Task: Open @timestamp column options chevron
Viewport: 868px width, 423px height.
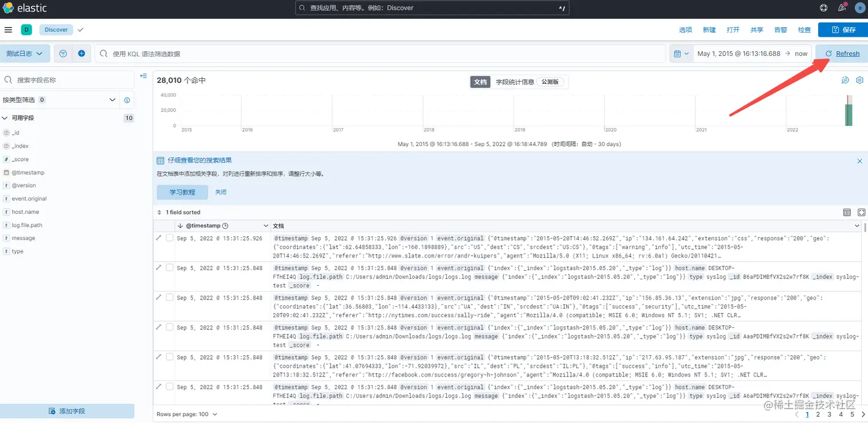Action: (265, 226)
